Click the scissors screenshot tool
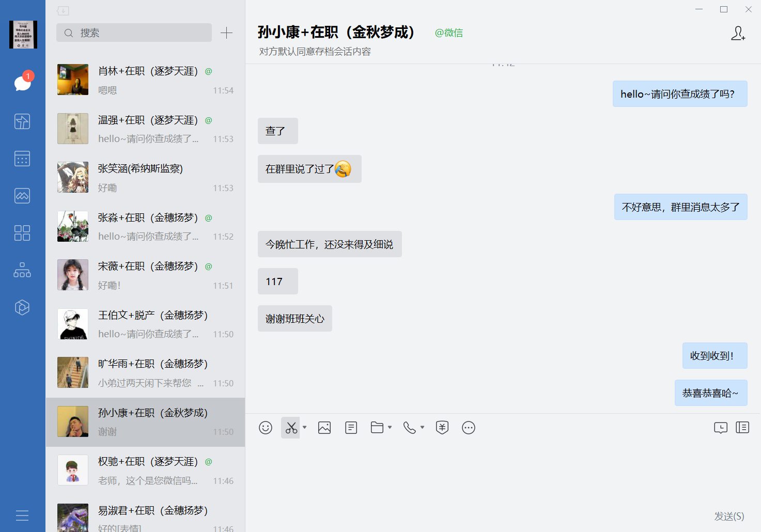The image size is (761, 532). [291, 428]
